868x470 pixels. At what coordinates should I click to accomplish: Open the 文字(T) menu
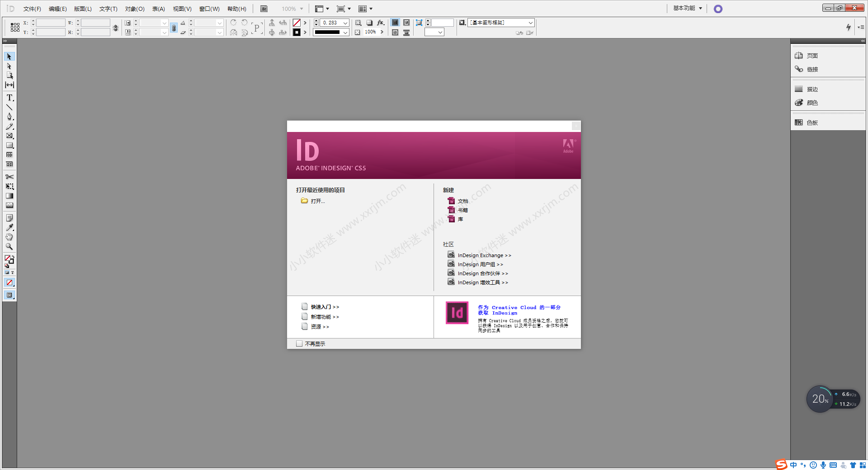click(x=108, y=9)
